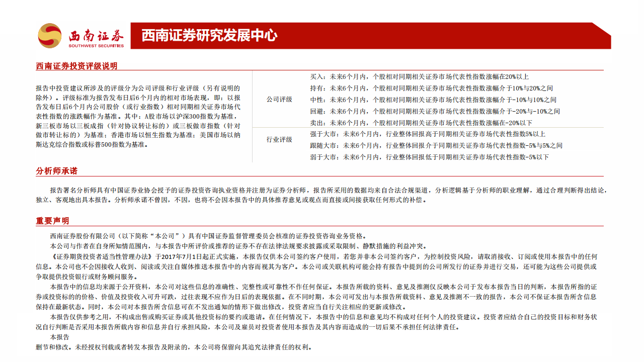Image resolution: width=644 pixels, height=362 pixels.
Task: Click the line starting 西南证券股份有限公司（以下简称
Action: click(x=209, y=236)
